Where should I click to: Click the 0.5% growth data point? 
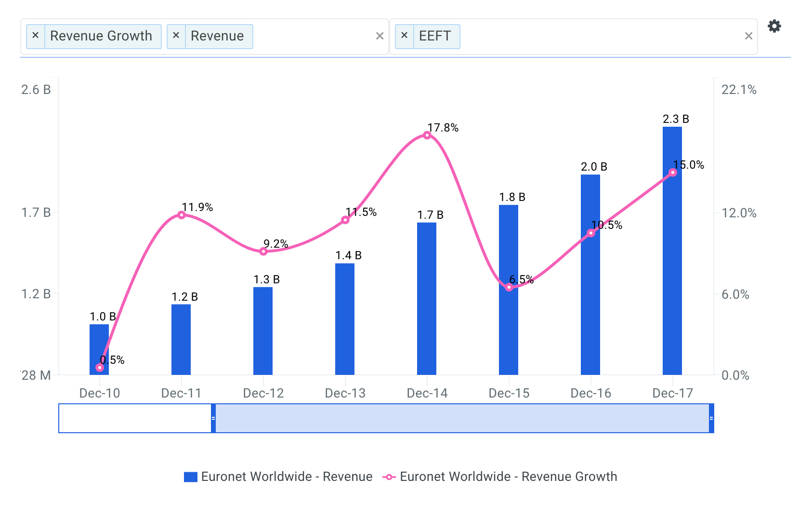pyautogui.click(x=100, y=368)
